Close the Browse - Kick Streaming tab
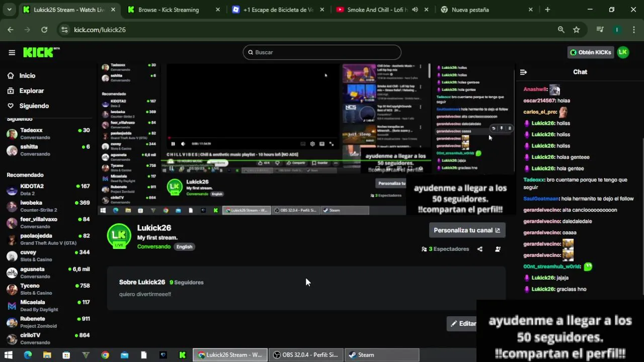Screen dimensions: 644x362 click(x=217, y=10)
